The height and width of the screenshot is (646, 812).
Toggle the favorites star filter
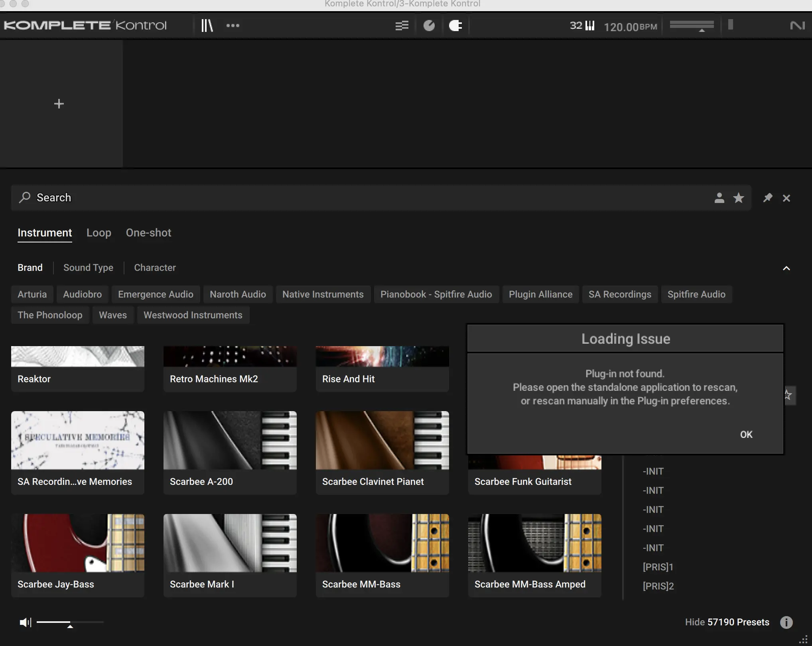pos(739,198)
